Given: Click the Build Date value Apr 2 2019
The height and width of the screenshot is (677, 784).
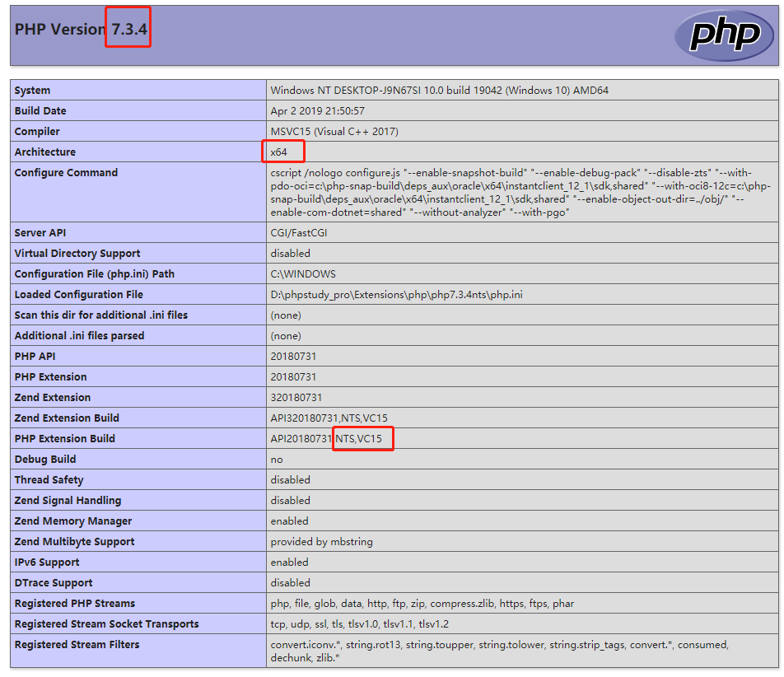Looking at the screenshot, I should pyautogui.click(x=317, y=111).
